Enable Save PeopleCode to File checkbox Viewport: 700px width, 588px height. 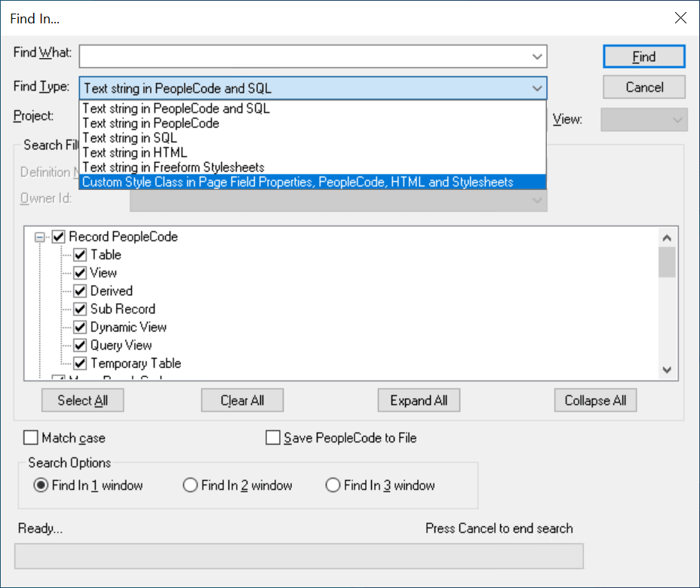tap(273, 438)
